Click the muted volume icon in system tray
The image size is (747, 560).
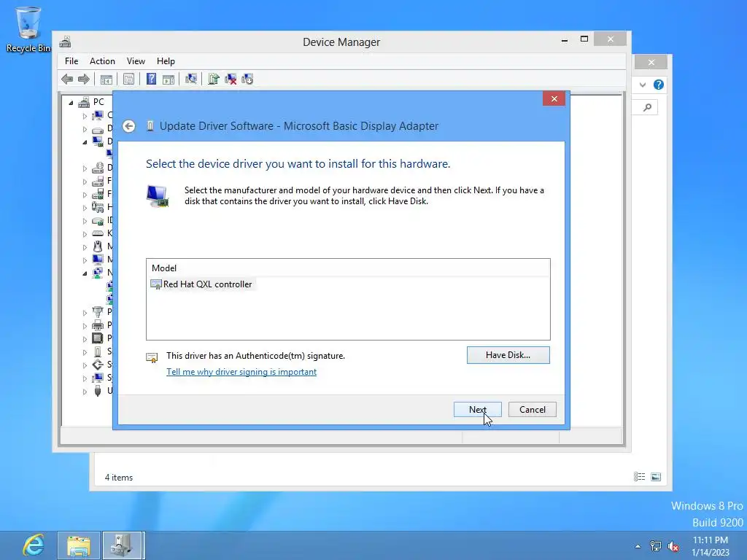tap(673, 546)
